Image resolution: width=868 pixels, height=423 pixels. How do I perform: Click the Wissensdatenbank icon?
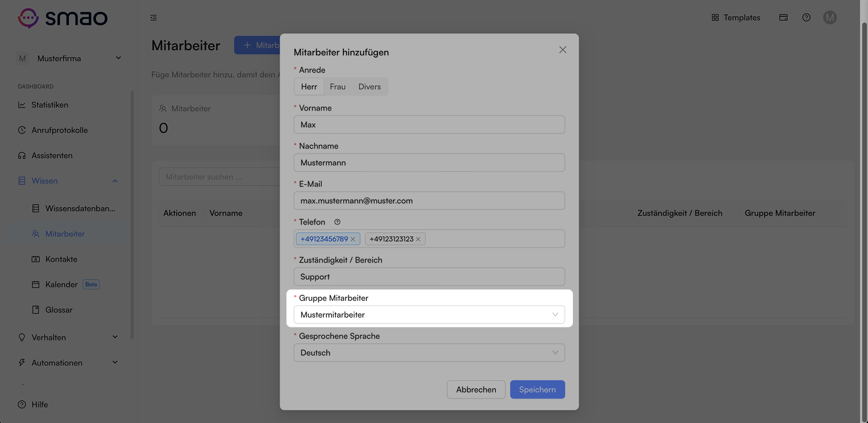[x=36, y=208]
